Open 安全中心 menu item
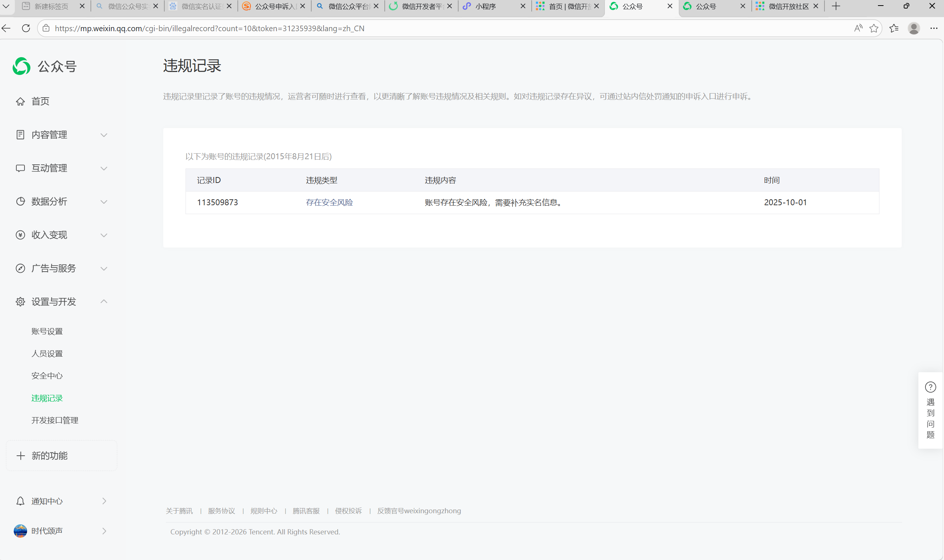Viewport: 944px width, 560px height. pyautogui.click(x=47, y=376)
